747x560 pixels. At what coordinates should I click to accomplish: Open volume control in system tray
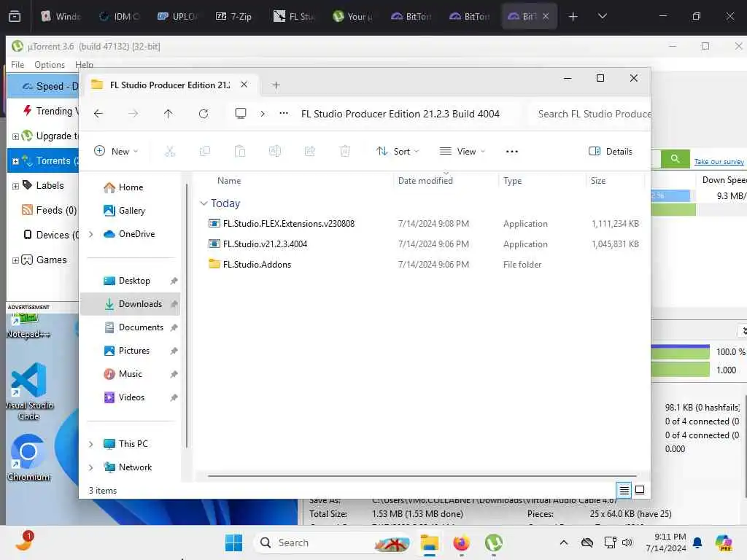(627, 542)
